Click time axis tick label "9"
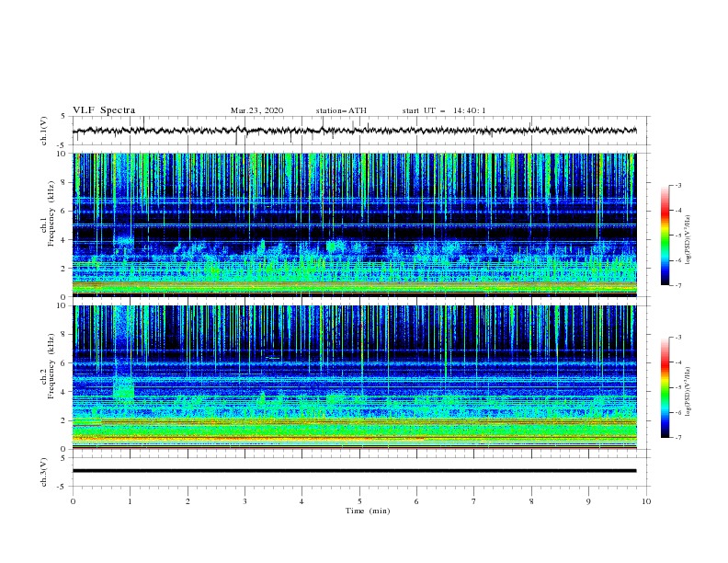This screenshot has height=563, width=728. (588, 501)
